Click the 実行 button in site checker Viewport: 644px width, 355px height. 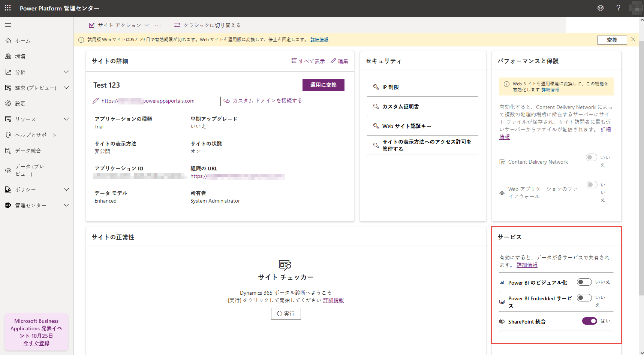[x=286, y=314]
